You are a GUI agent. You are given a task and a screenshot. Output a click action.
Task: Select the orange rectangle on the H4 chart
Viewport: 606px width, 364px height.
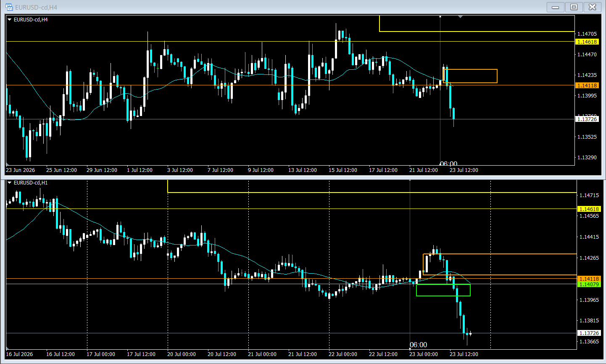pyautogui.click(x=470, y=76)
